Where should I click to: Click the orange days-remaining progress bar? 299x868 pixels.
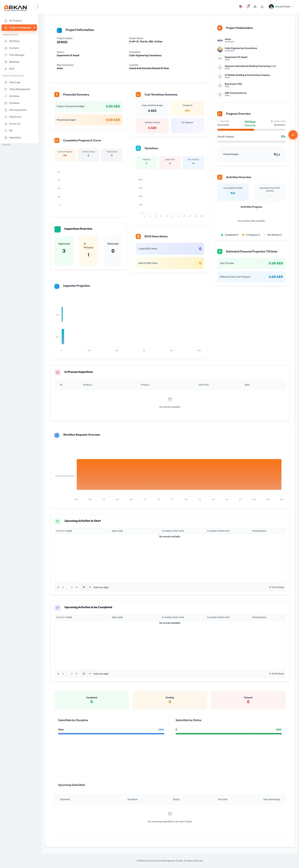pos(235,130)
